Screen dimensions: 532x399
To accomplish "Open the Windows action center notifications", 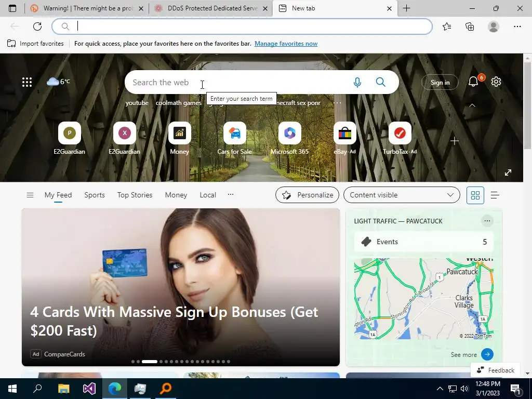I will [x=516, y=389].
